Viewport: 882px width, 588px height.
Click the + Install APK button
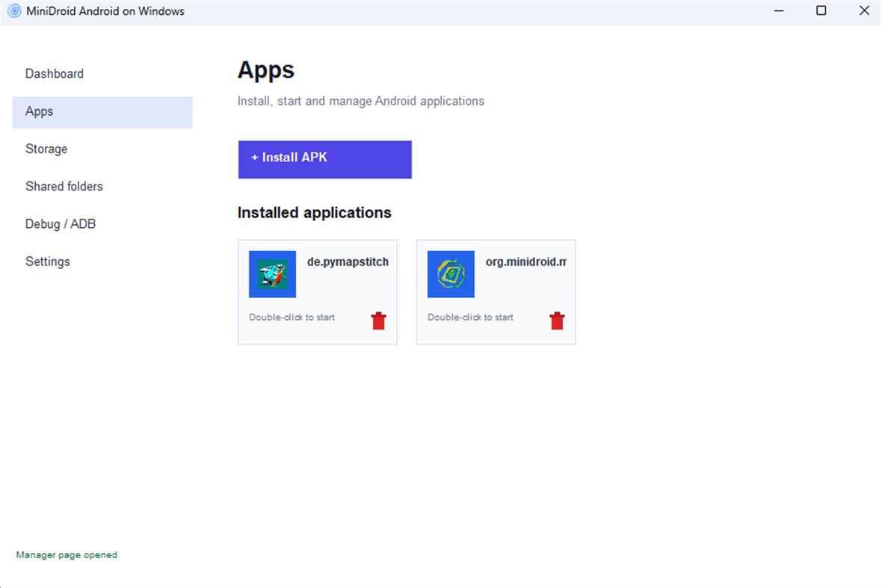(324, 160)
